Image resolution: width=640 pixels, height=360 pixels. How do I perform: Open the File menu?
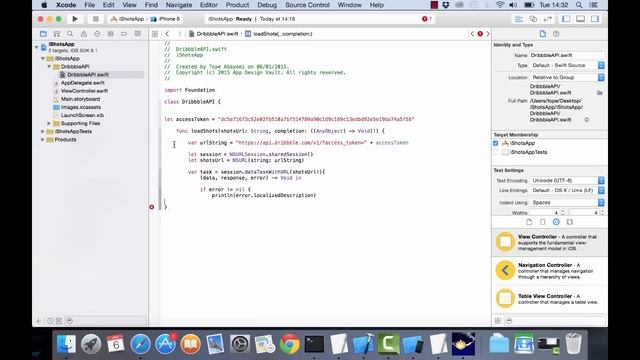click(x=89, y=5)
